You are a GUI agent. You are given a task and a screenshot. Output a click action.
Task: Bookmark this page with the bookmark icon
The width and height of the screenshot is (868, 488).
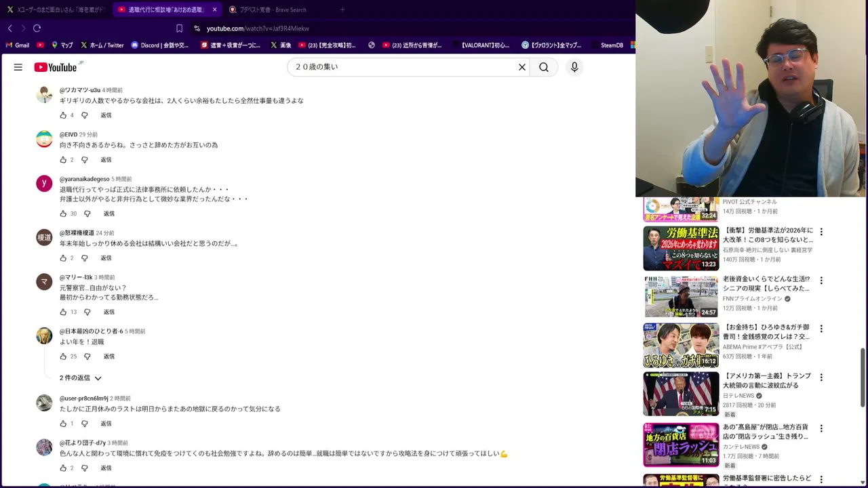click(179, 28)
